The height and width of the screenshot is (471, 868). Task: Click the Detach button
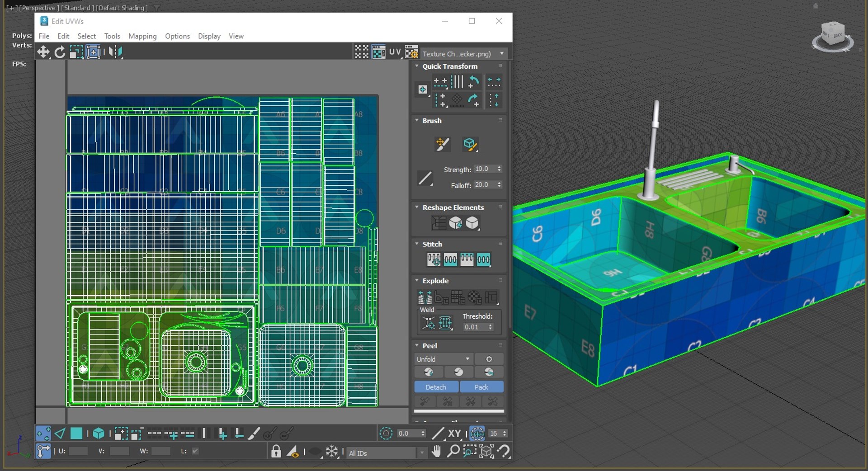click(x=436, y=387)
